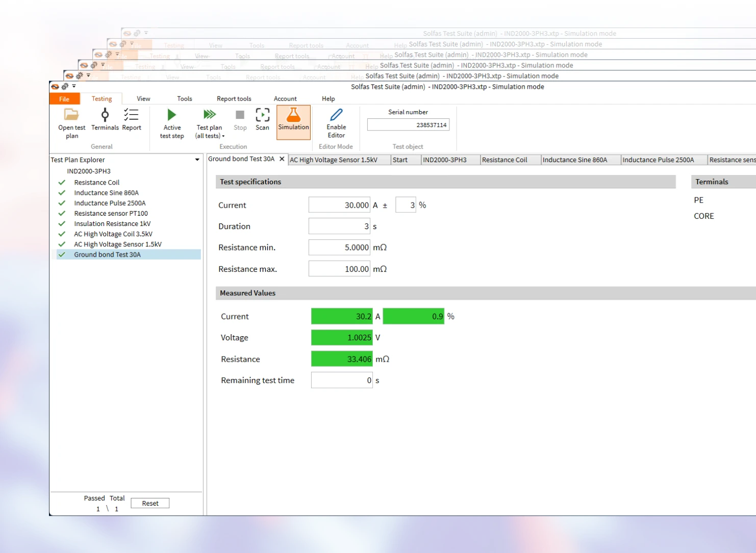756x553 pixels.
Task: Click the current tolerance percent field
Action: [x=406, y=205]
